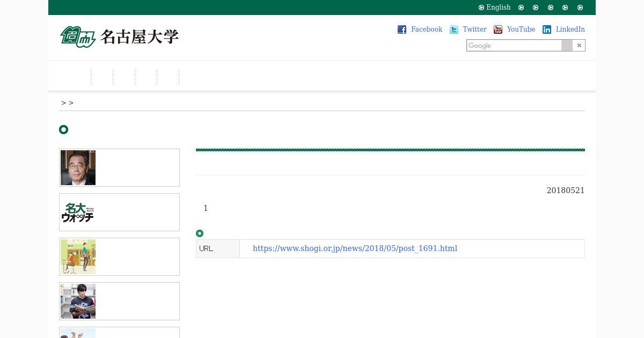644x338 pixels.
Task: Open the Meidai Watch sidebar banner
Action: click(x=119, y=212)
